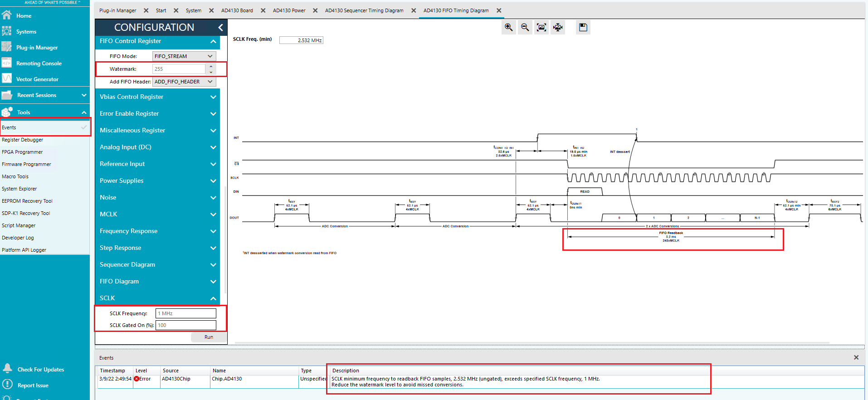Collapse the SCLK section
This screenshot has width=868, height=400.
(x=213, y=298)
